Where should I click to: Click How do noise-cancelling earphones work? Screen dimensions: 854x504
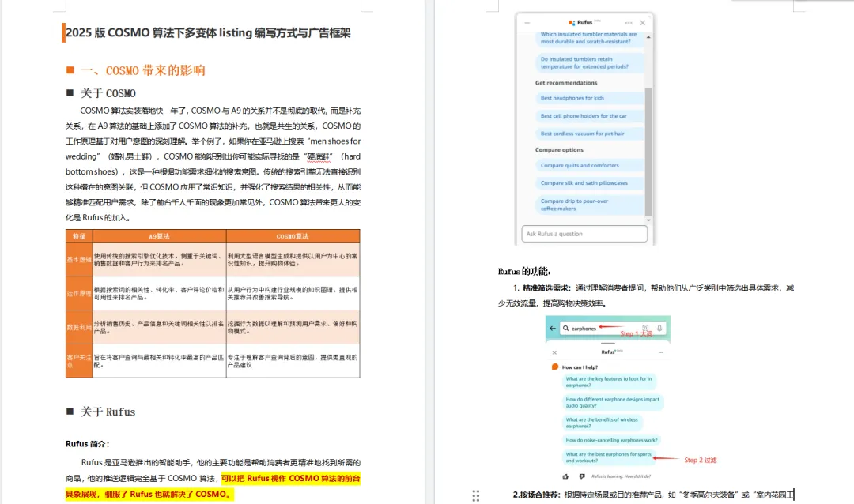pos(611,440)
